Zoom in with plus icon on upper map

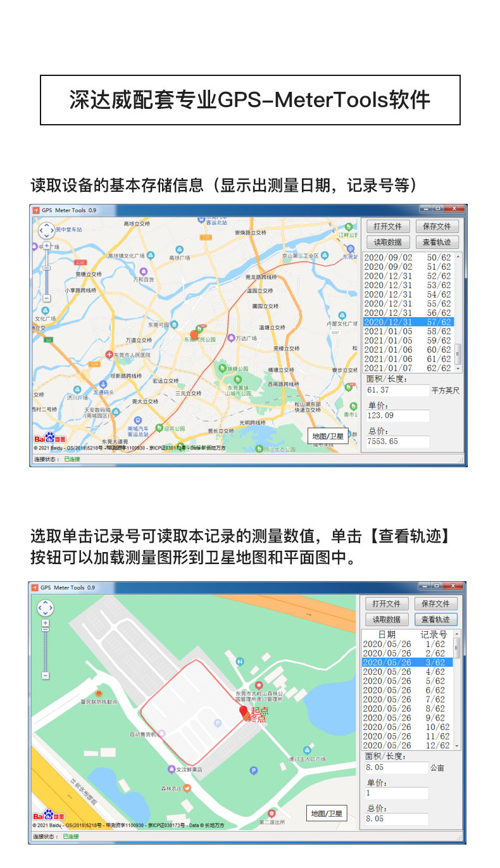46,245
